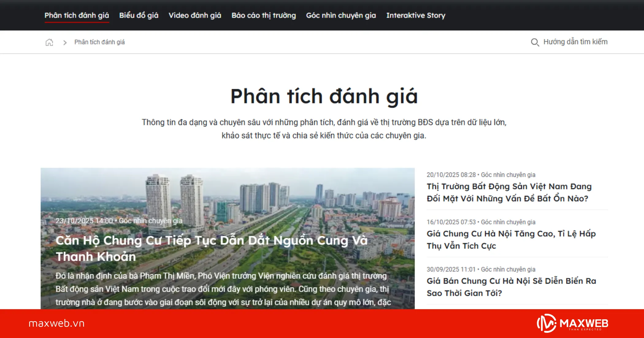Switch to the Video đánh giá tab
The width and height of the screenshot is (644, 338).
195,15
